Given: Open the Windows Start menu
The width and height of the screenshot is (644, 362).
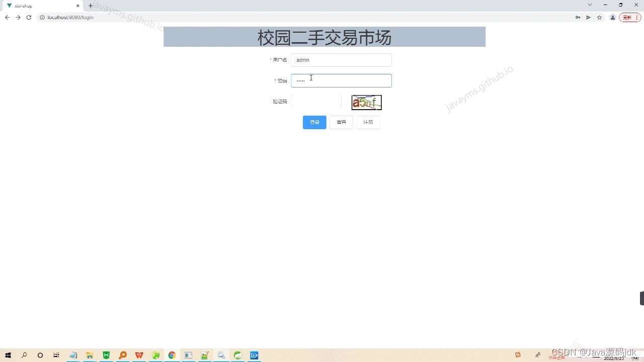Looking at the screenshot, I should [8, 355].
